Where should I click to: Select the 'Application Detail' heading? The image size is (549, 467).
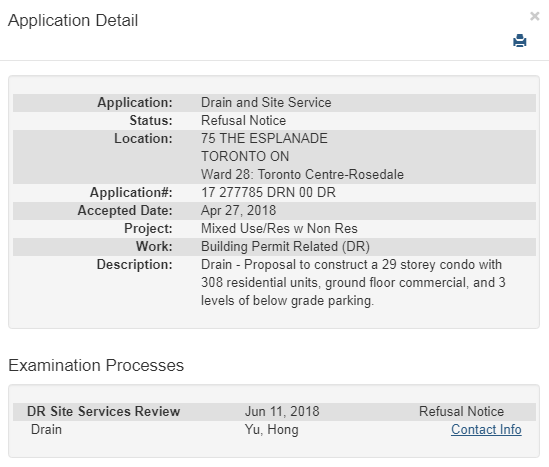click(73, 20)
